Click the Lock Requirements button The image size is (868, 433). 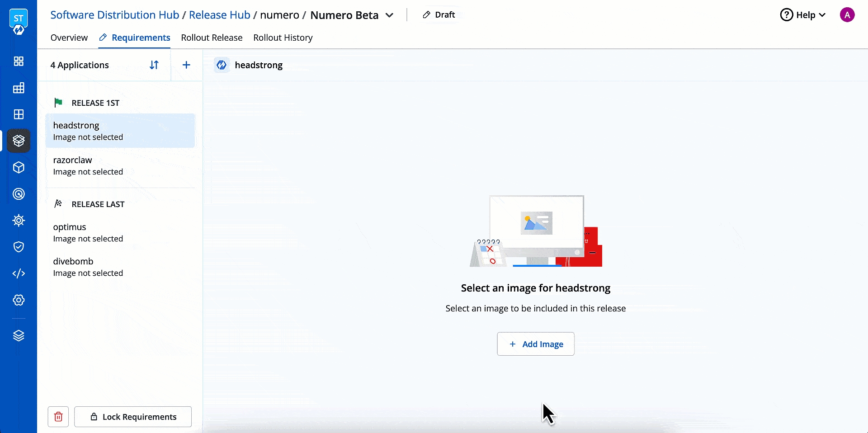tap(133, 417)
